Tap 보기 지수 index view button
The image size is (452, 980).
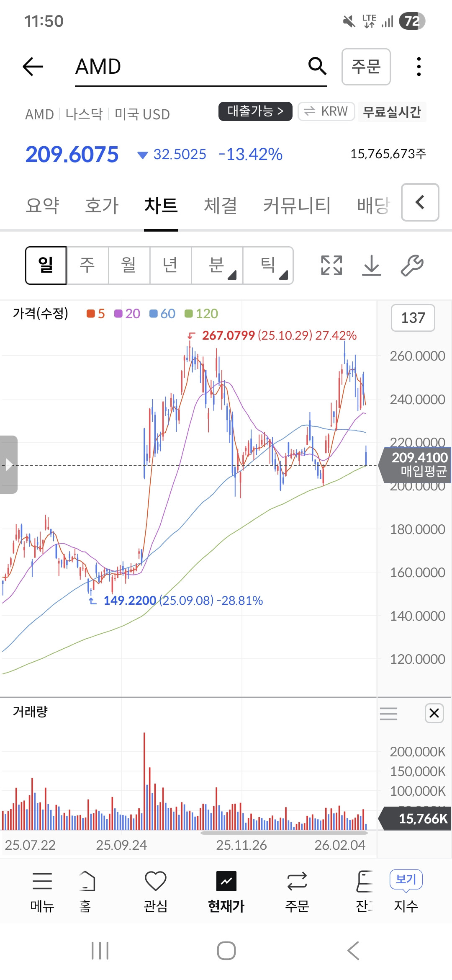coord(406,891)
